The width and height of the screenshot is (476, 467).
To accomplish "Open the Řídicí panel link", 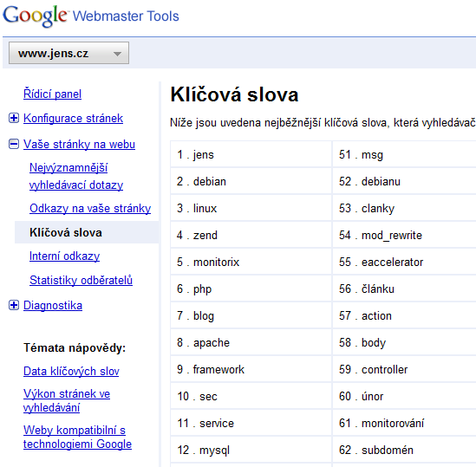I will click(52, 94).
